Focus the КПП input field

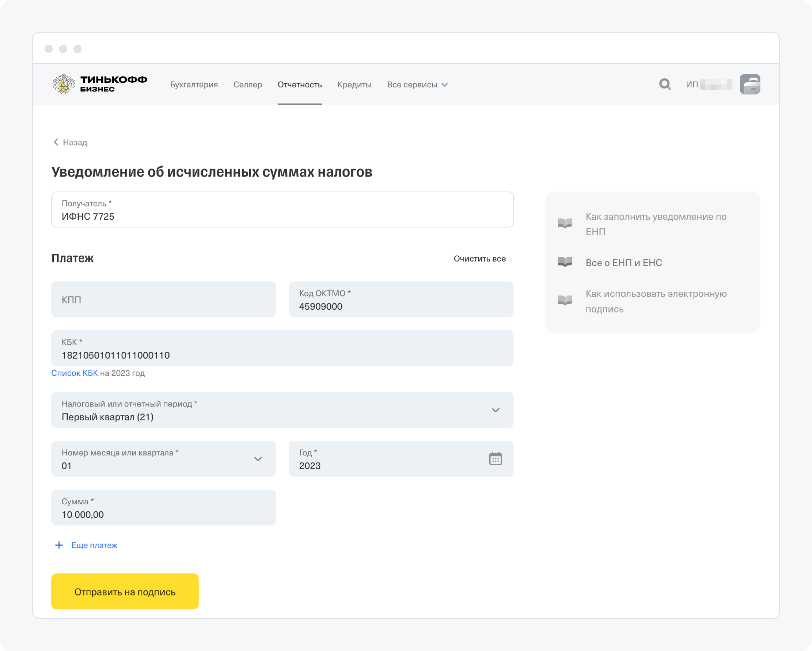163,300
